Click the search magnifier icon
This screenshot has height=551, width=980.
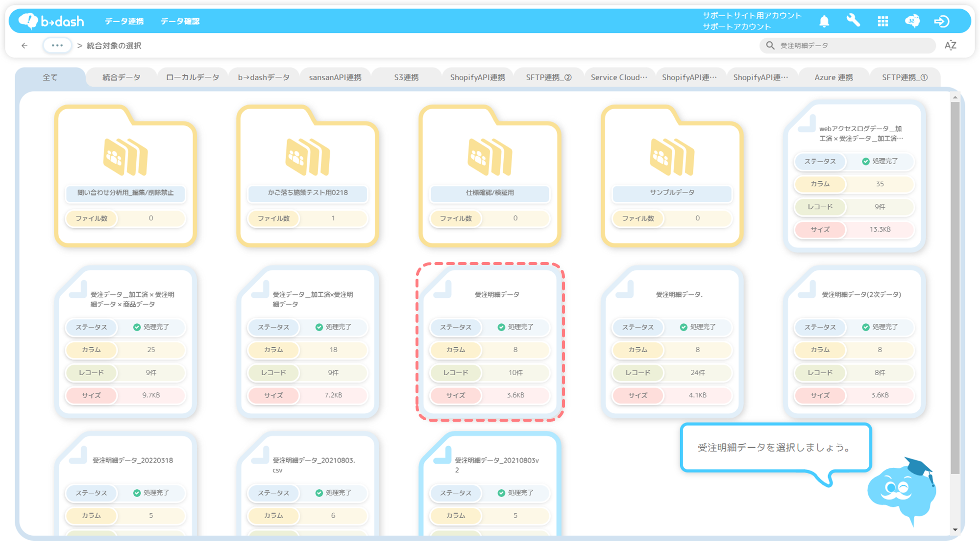click(x=770, y=46)
